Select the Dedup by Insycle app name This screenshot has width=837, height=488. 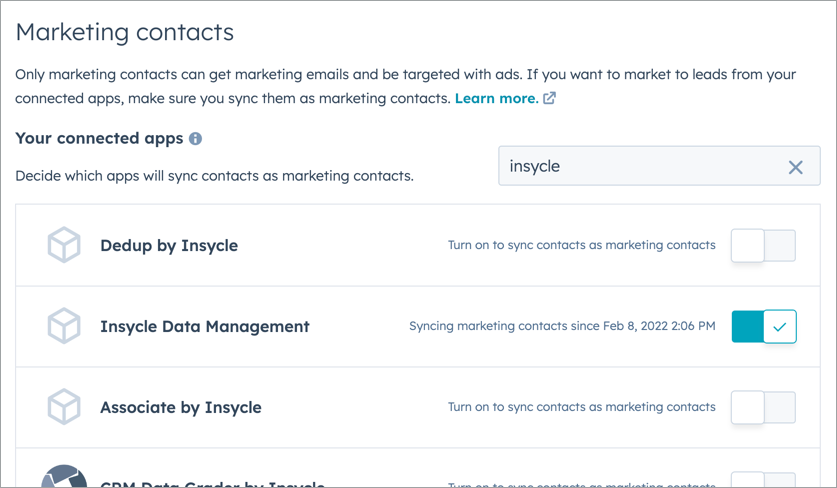(x=169, y=246)
